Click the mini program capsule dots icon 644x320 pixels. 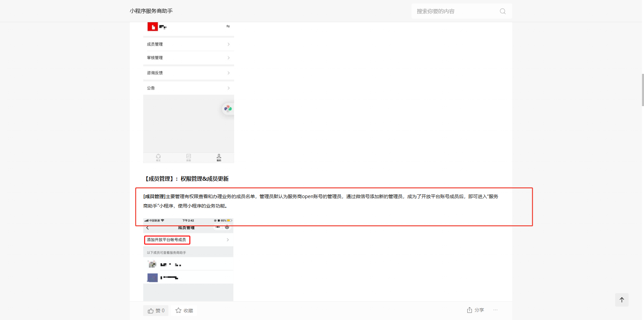tap(218, 227)
